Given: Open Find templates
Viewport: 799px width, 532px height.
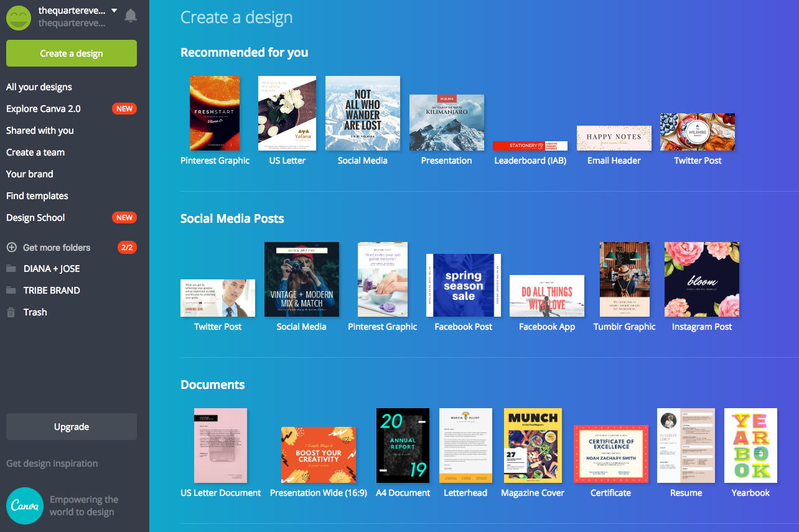Looking at the screenshot, I should 37,196.
